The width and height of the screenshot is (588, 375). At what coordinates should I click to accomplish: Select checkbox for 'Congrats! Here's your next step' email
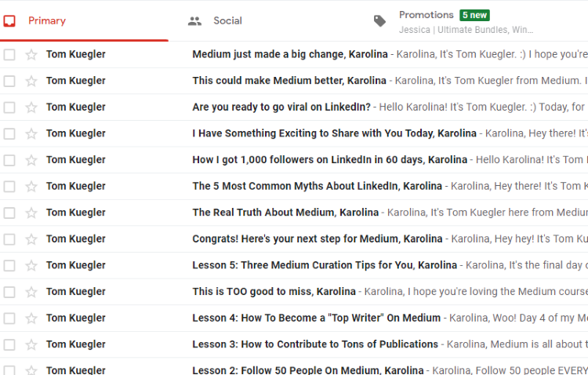(x=9, y=239)
